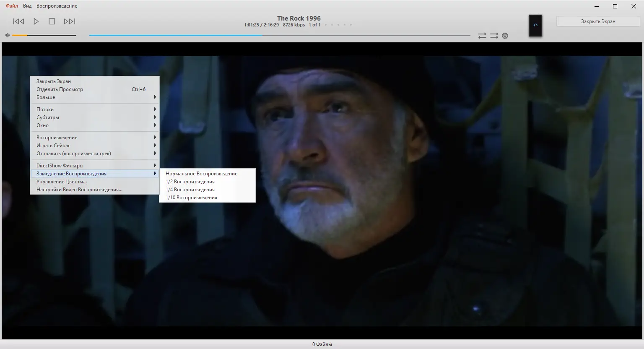This screenshot has width=644, height=349.
Task: Open the Воспроизведение menu in menu bar
Action: tap(57, 6)
